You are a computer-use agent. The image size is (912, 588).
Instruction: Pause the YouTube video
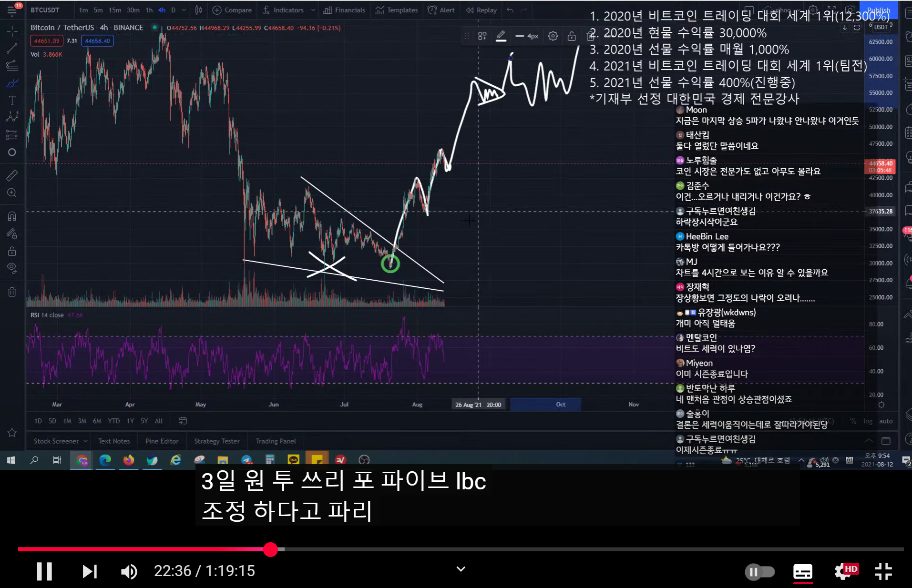(x=45, y=571)
